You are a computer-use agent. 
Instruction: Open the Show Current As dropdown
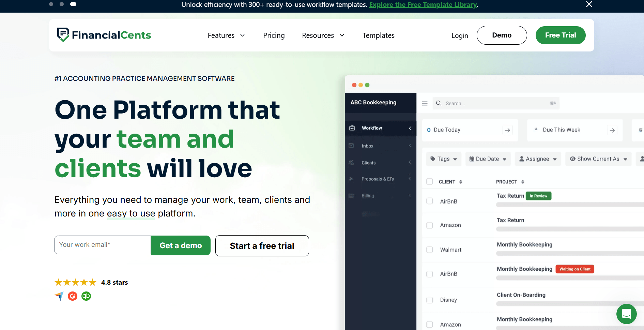point(598,159)
